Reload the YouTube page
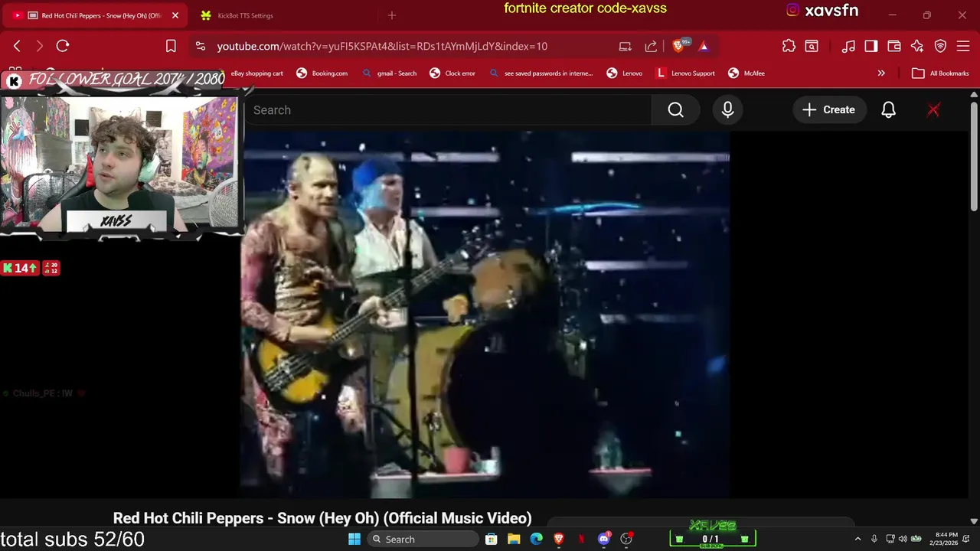The width and height of the screenshot is (980, 551). click(63, 46)
